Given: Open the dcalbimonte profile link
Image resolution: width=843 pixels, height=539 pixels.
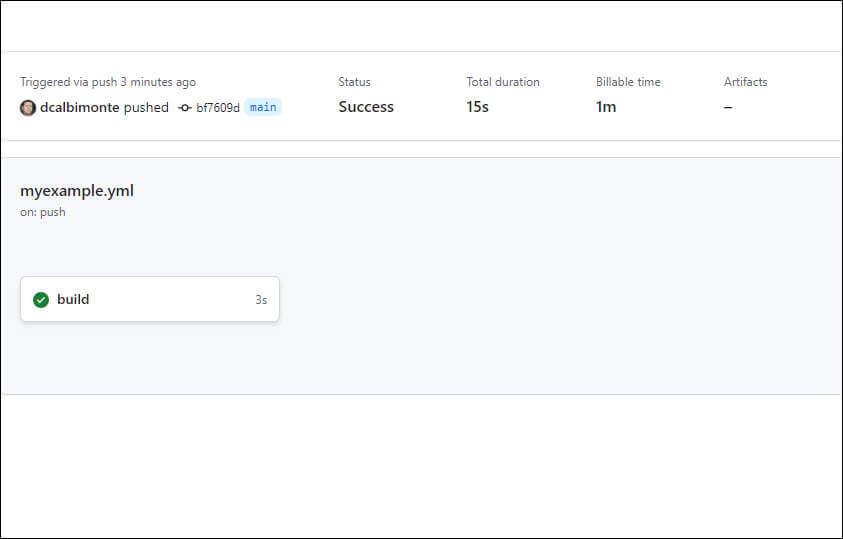Looking at the screenshot, I should tap(79, 107).
